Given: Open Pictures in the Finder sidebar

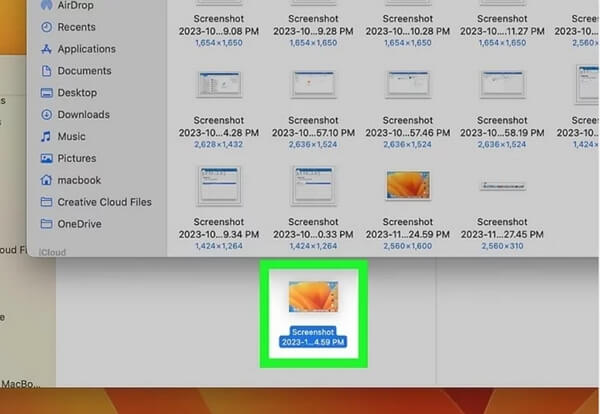Looking at the screenshot, I should pos(76,158).
